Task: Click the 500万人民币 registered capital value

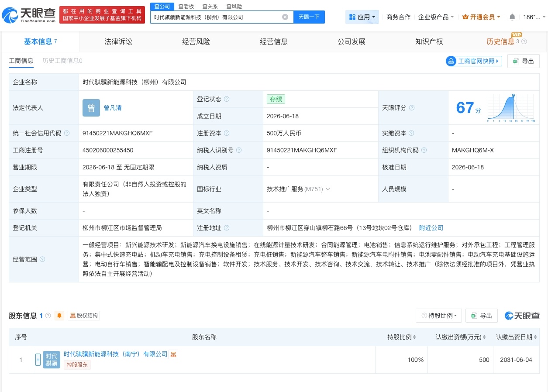Action: point(284,133)
